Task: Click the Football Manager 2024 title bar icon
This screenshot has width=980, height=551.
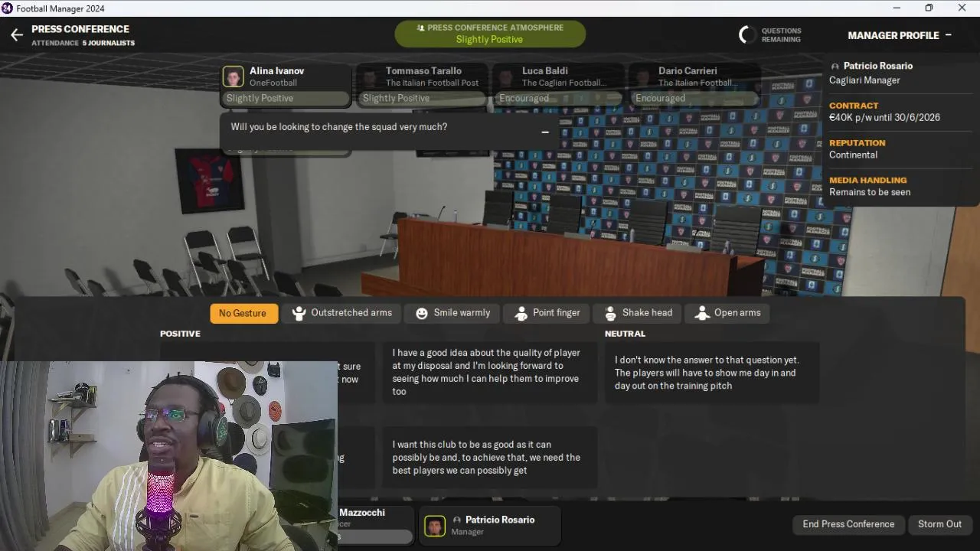Action: click(x=7, y=8)
